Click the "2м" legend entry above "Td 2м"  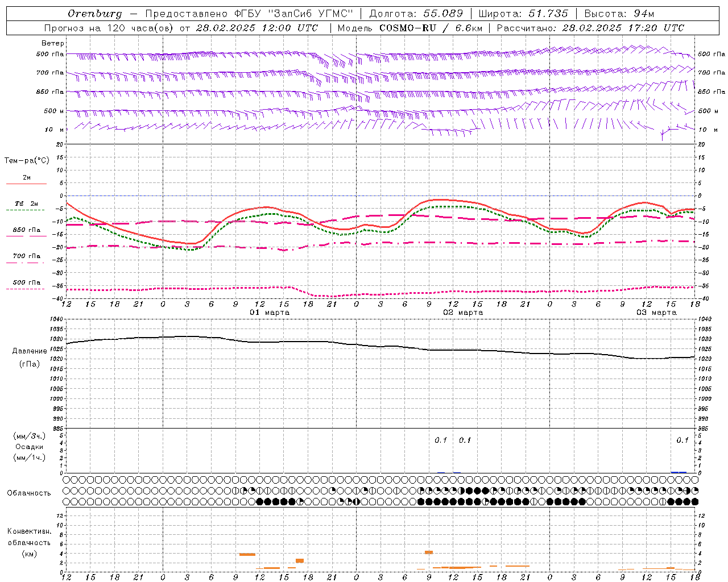pyautogui.click(x=27, y=178)
